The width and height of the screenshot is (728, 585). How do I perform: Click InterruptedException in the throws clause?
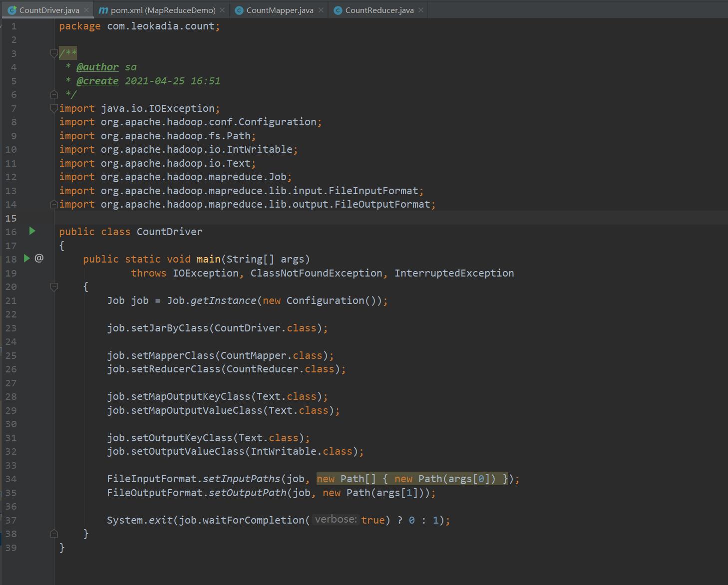coord(454,273)
